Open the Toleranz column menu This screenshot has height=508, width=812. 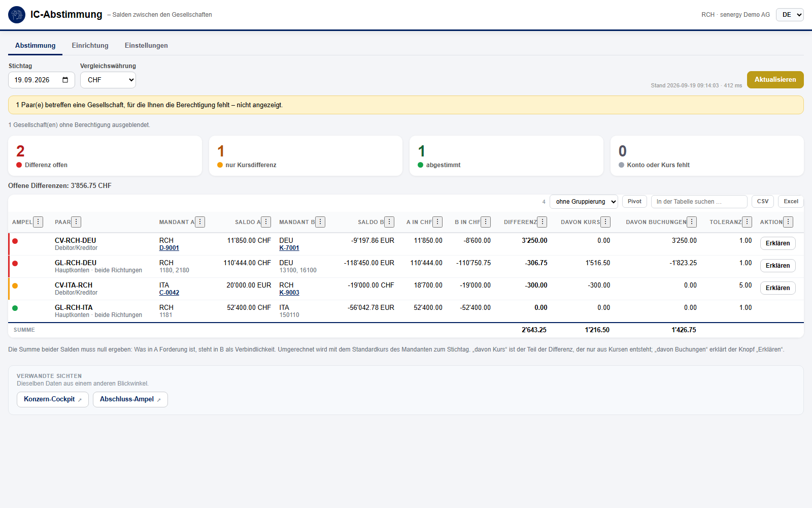[x=747, y=222]
